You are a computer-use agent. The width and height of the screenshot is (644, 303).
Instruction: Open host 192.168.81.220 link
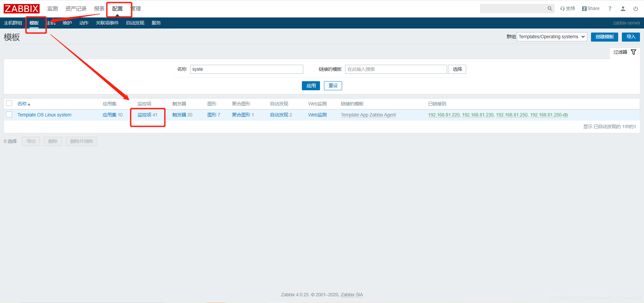coord(444,115)
